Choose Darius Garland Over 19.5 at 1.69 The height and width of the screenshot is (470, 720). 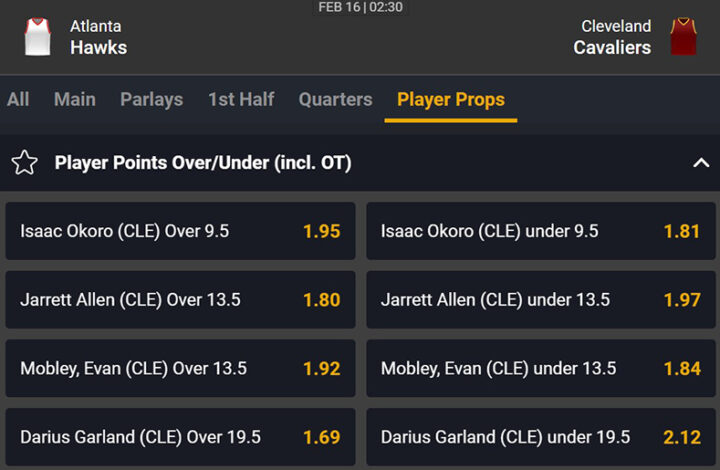[180, 437]
